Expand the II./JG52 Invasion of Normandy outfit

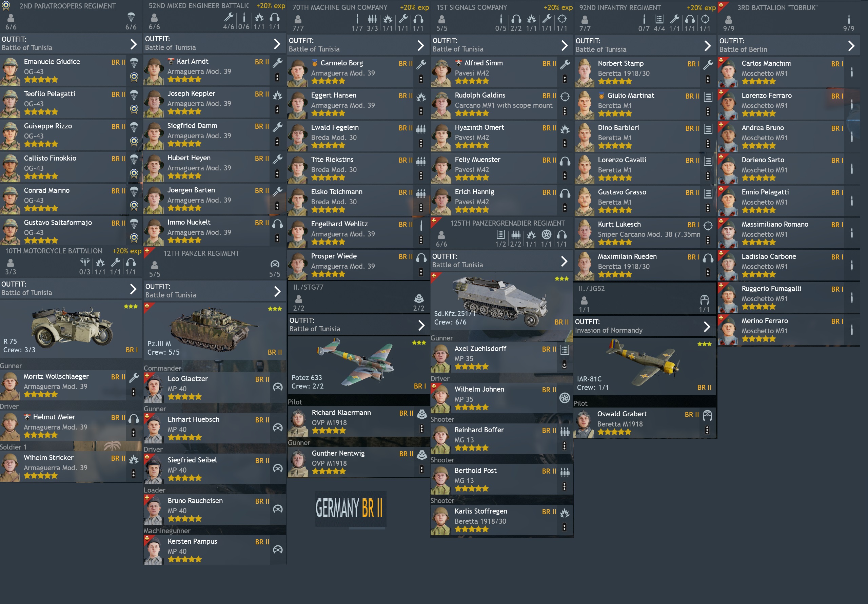pyautogui.click(x=707, y=326)
